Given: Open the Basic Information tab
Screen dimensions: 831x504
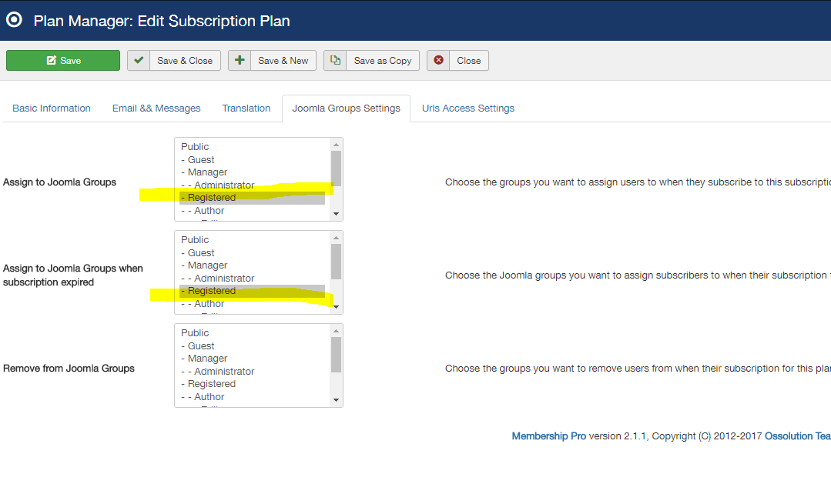Looking at the screenshot, I should [x=52, y=108].
